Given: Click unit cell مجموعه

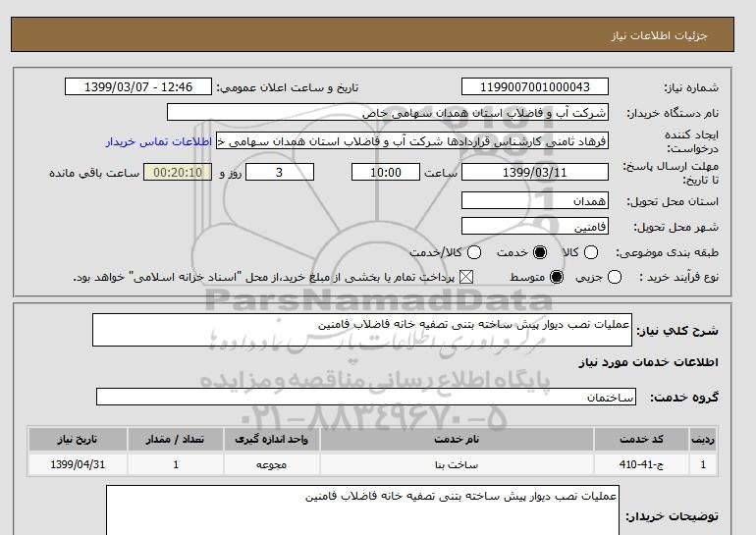Looking at the screenshot, I should [271, 464].
